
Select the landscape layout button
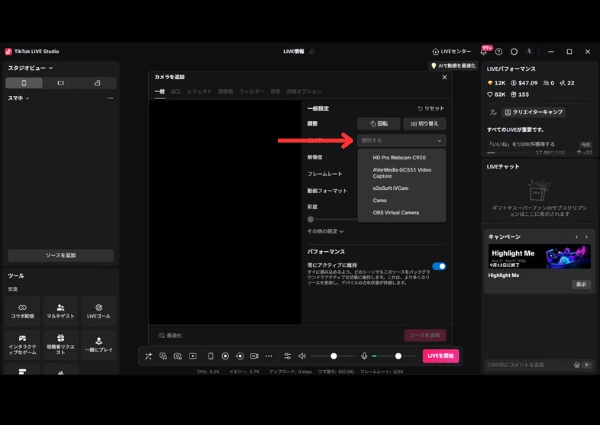[x=61, y=83]
